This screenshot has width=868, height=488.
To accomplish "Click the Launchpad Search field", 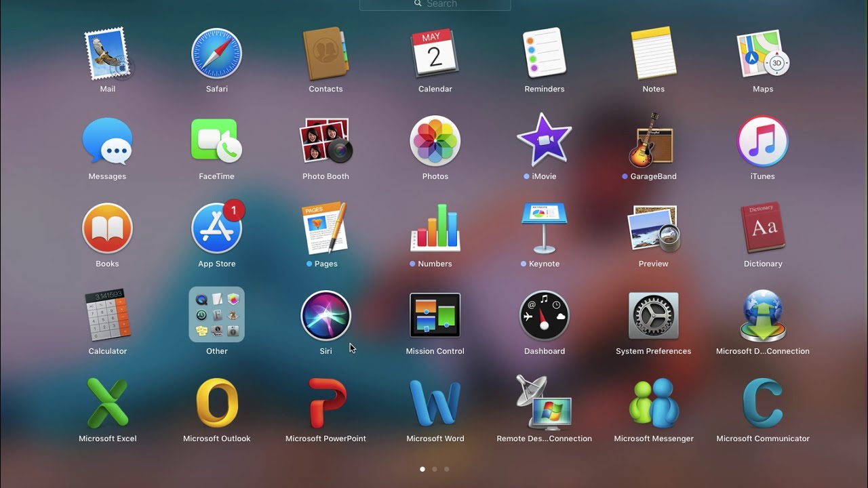I will pyautogui.click(x=435, y=4).
